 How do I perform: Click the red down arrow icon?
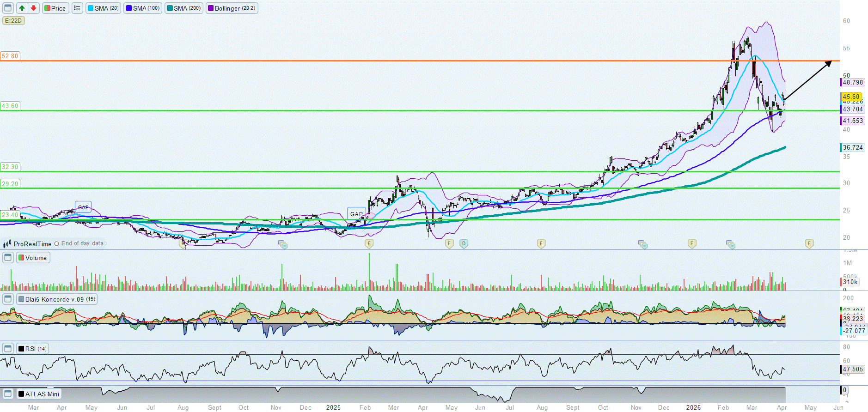(x=33, y=8)
